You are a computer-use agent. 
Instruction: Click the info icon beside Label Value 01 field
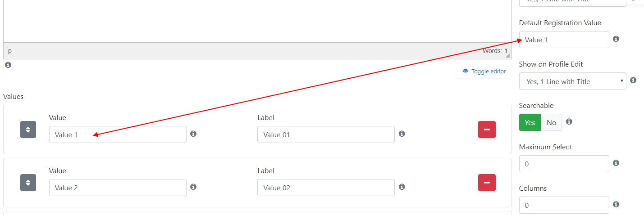coord(402,134)
